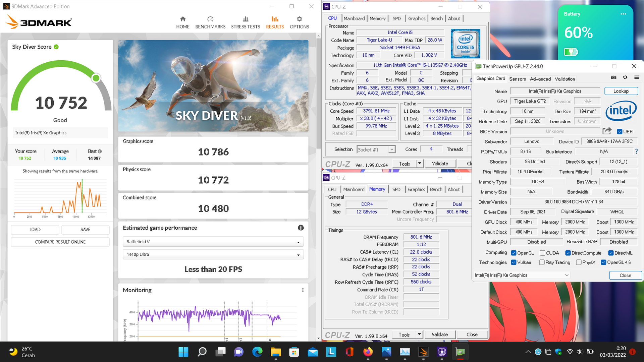Viewport: 644px width, 362px height.
Task: Take a GPU-Z screenshot with camera icon
Action: point(613,77)
